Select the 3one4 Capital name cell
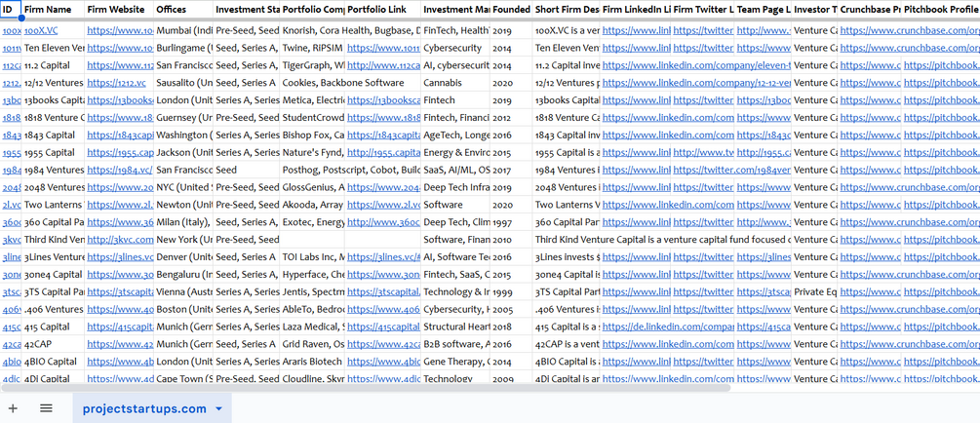980x423 pixels. click(x=54, y=274)
